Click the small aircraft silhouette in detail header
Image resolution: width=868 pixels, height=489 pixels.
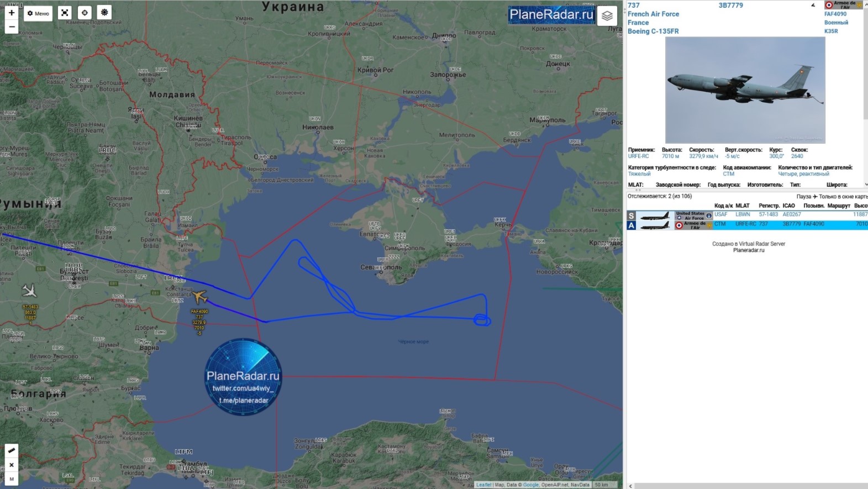pos(813,6)
